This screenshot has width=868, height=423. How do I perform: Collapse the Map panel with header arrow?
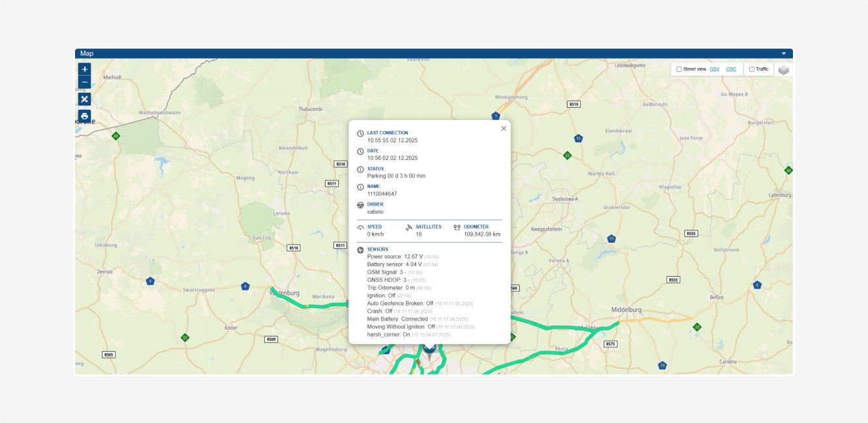[784, 54]
